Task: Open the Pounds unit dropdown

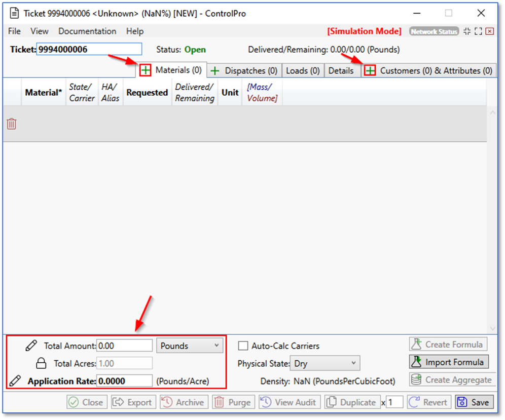Action: tap(189, 345)
